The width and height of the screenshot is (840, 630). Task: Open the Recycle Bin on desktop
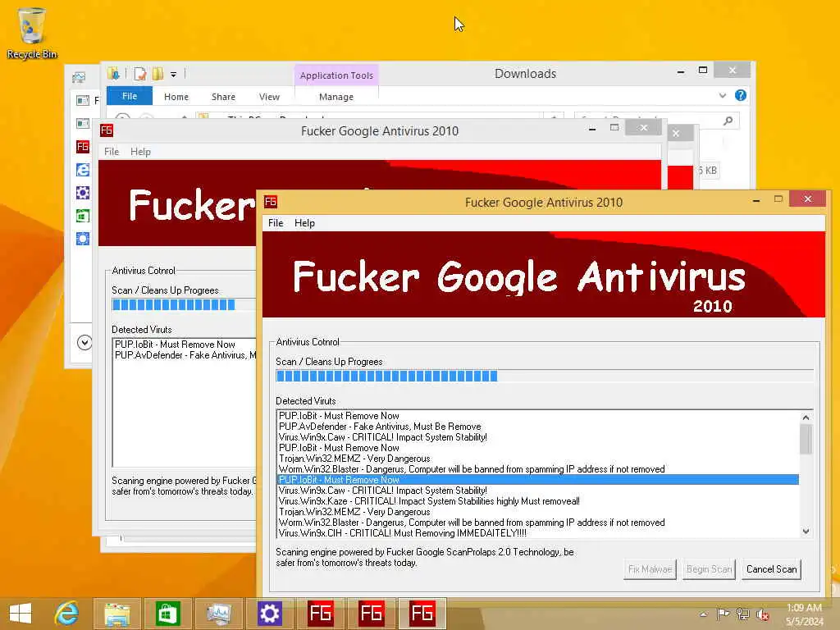[32, 33]
